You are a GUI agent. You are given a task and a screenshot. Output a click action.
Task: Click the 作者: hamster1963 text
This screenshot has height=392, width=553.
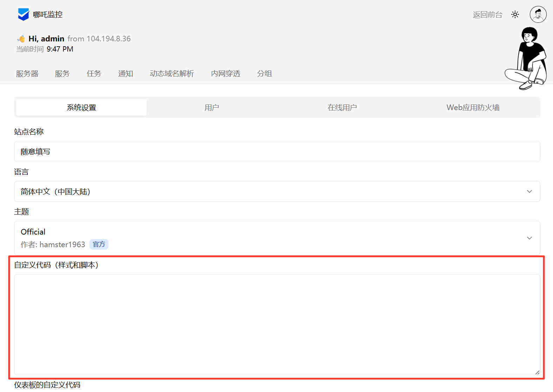(x=53, y=244)
